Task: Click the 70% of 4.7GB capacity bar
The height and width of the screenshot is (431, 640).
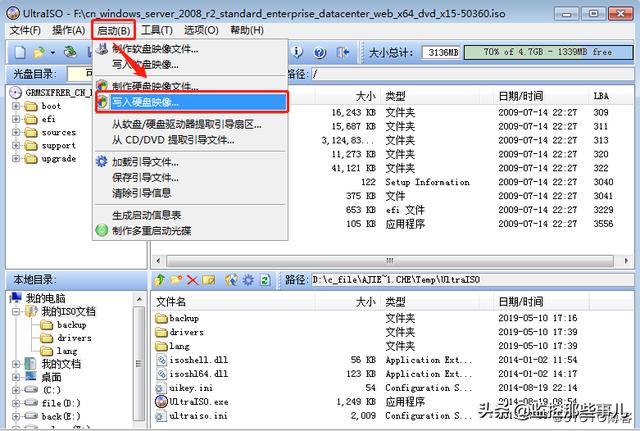Action: pyautogui.click(x=548, y=52)
